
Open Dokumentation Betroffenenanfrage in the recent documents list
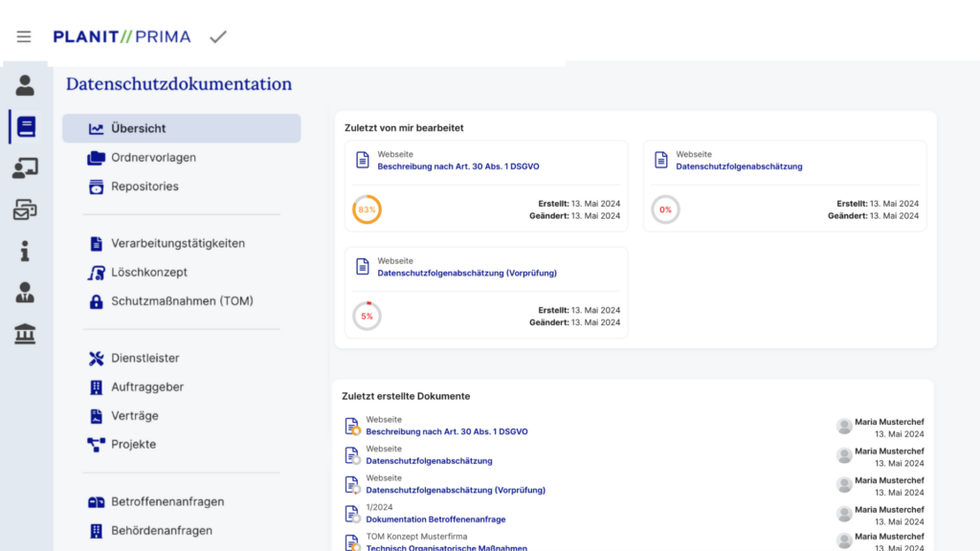[x=435, y=519]
